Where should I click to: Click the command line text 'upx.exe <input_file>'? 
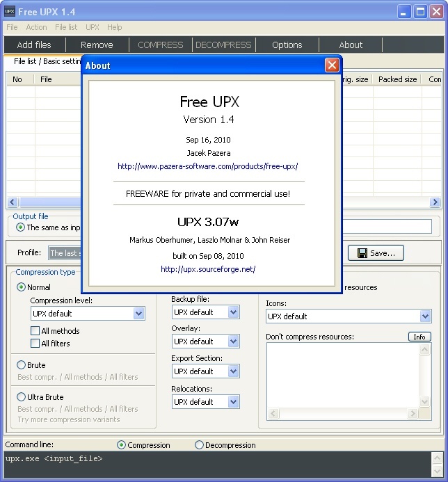pyautogui.click(x=54, y=458)
